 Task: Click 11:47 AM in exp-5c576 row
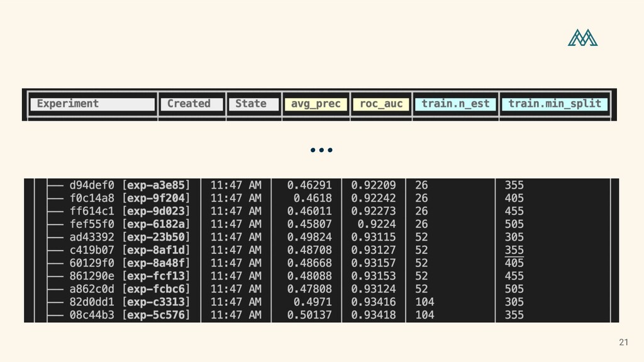coord(236,315)
